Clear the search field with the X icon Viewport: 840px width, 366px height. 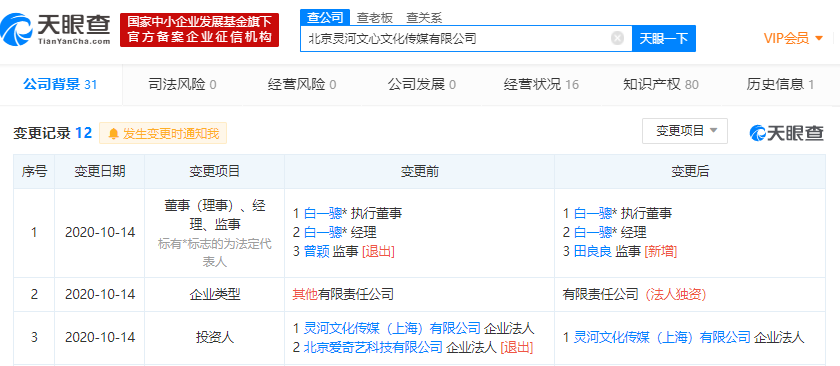coord(617,38)
